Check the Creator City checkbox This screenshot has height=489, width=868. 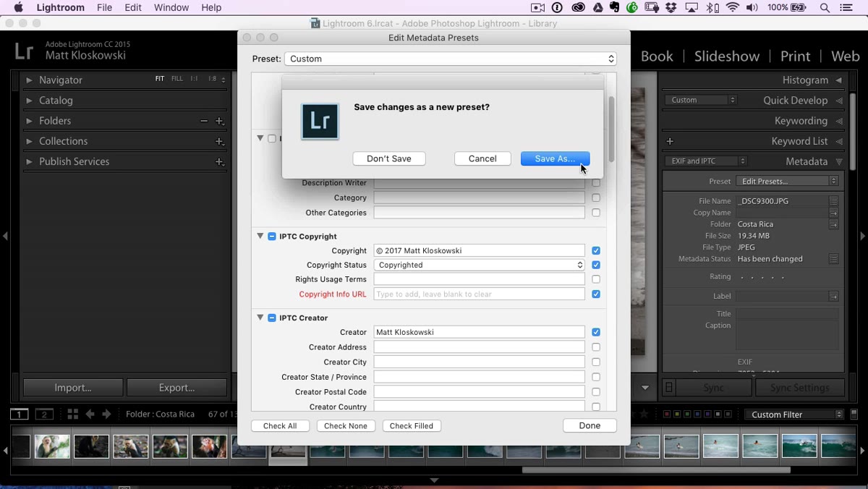tap(596, 362)
